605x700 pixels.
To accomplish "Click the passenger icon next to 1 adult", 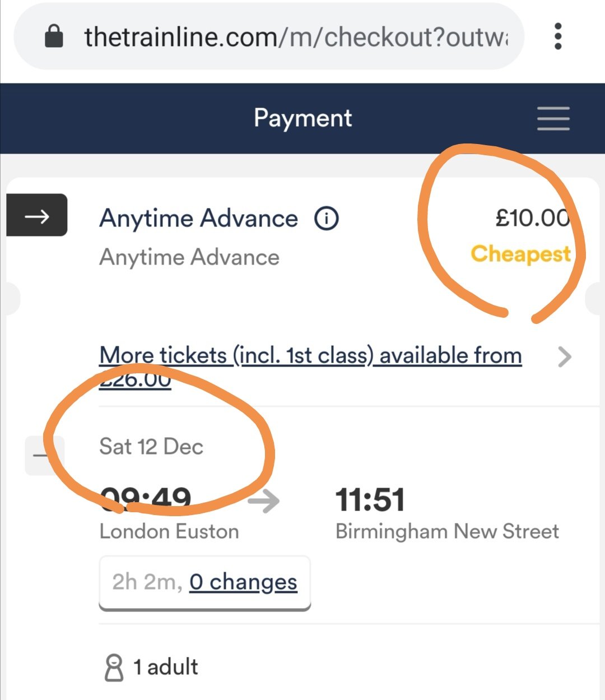I will tap(114, 667).
